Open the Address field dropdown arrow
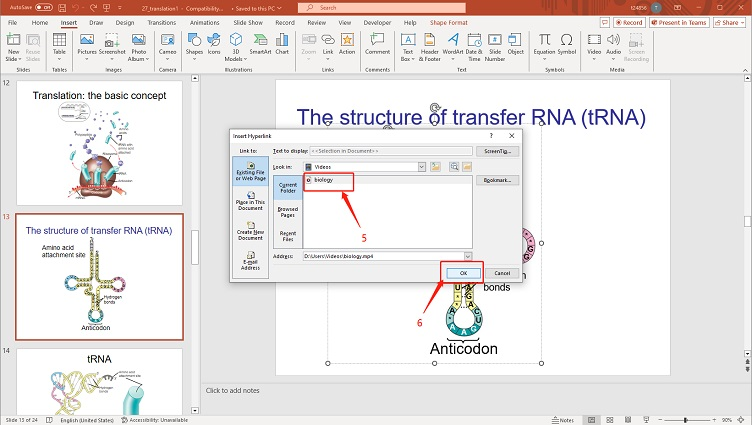 (x=467, y=257)
